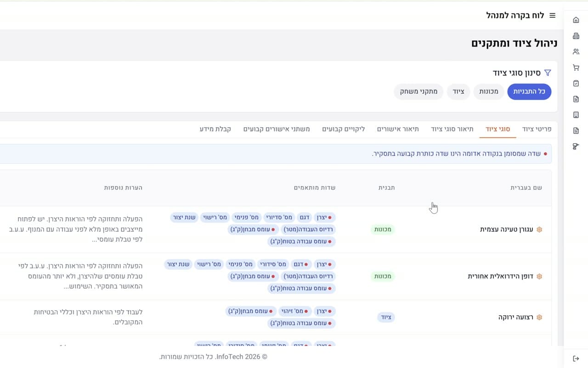Open the clipboard checkmark icon in sidebar

pyautogui.click(x=576, y=83)
